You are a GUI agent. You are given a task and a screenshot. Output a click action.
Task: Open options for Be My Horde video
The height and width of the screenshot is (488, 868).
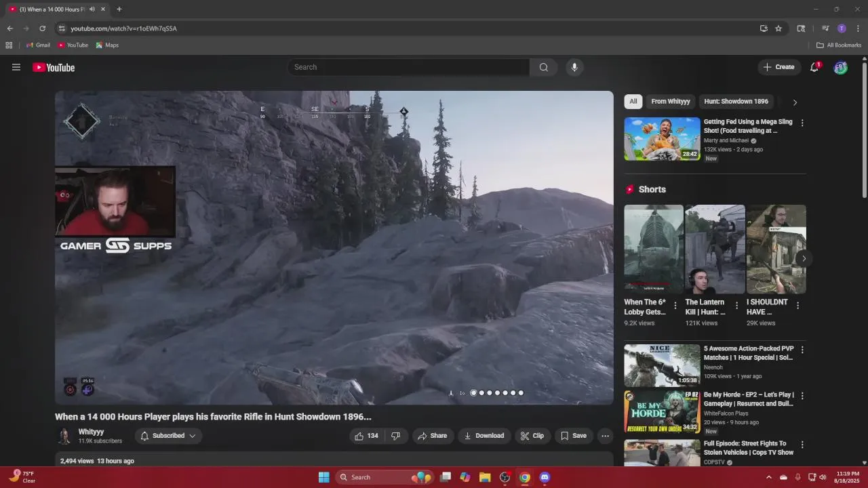coord(802,396)
